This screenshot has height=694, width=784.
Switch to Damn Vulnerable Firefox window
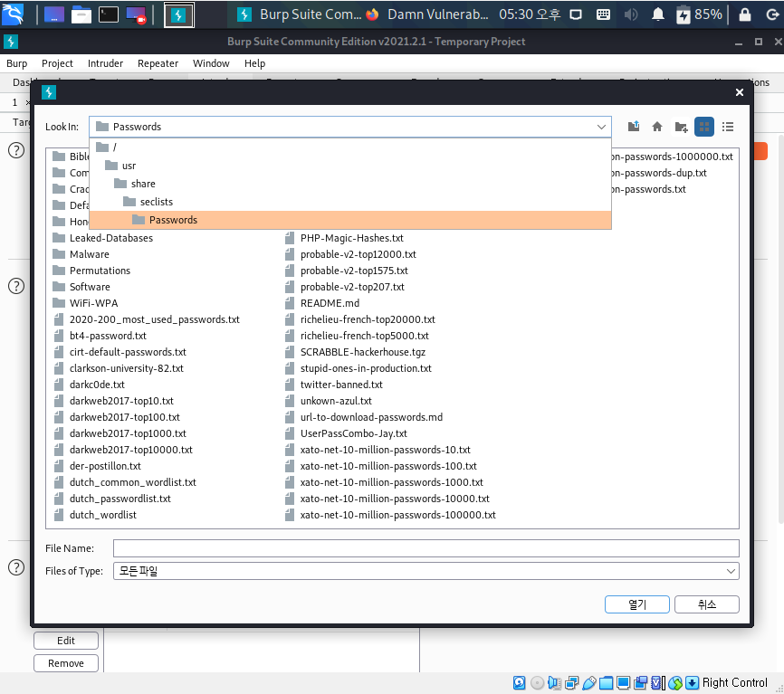[427, 14]
